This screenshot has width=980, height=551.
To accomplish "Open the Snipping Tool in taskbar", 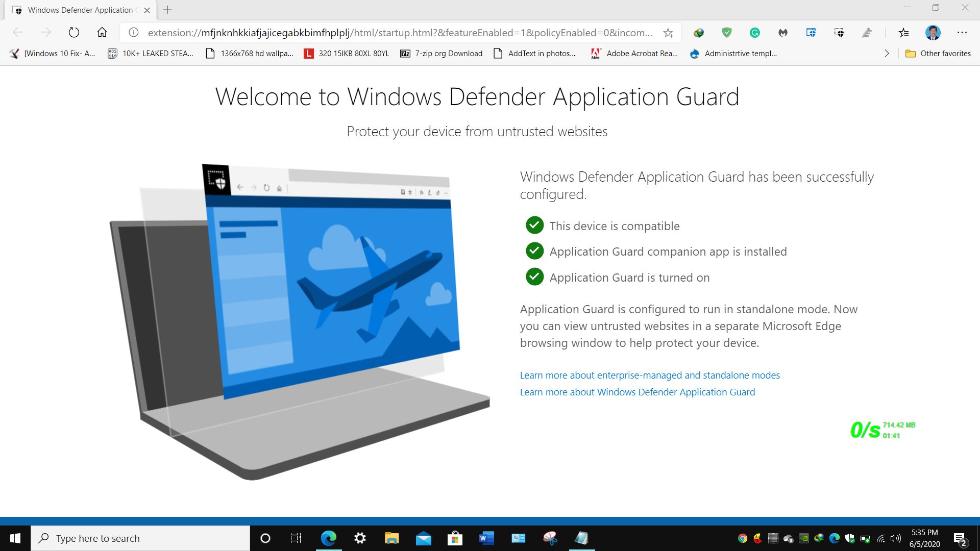I will click(550, 538).
